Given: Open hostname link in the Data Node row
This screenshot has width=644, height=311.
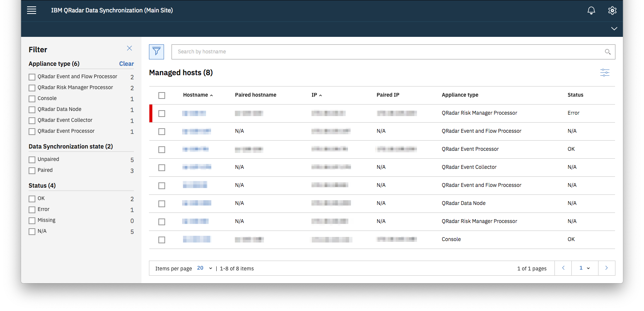Looking at the screenshot, I should coord(197,203).
